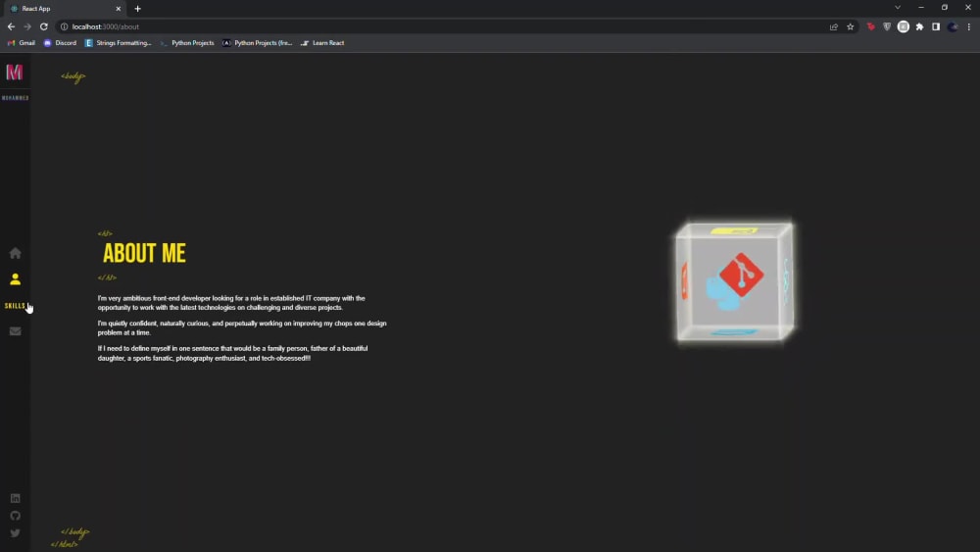This screenshot has height=552, width=980.
Task: Click paragraph starting "I'm very ambitious front-end"
Action: (231, 303)
